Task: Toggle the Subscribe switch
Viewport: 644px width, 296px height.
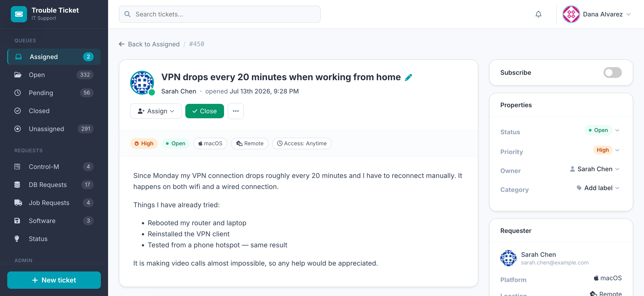Action: coord(612,73)
